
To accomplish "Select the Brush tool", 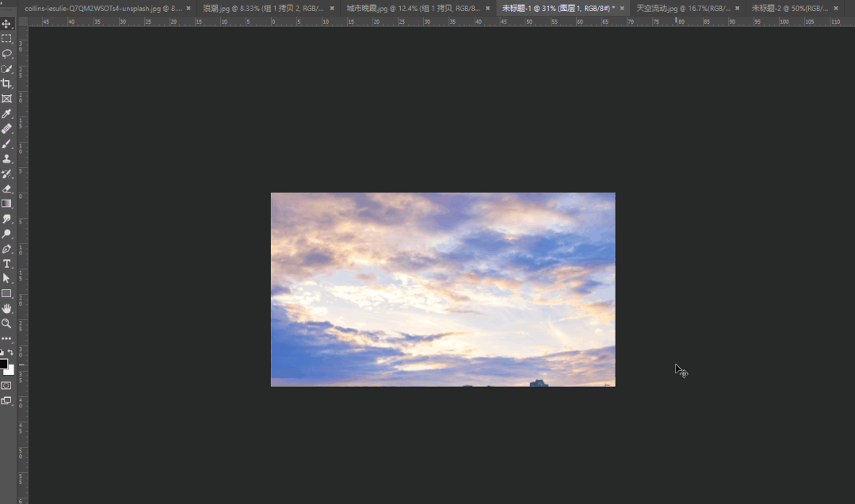I will [x=6, y=144].
